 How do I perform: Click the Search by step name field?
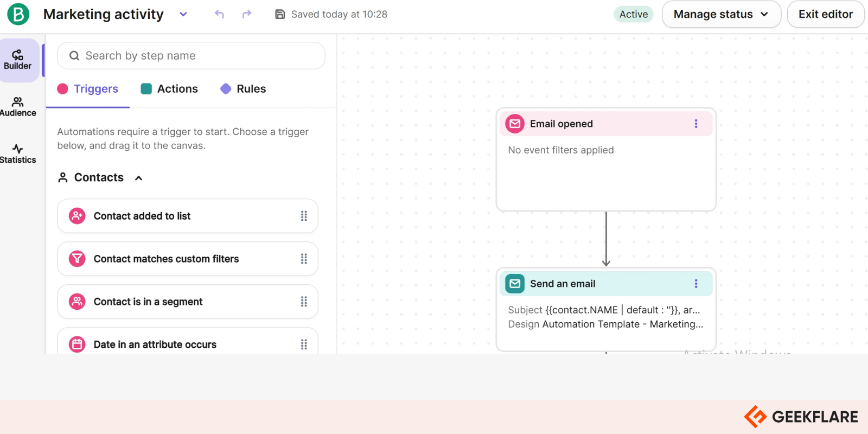click(191, 56)
